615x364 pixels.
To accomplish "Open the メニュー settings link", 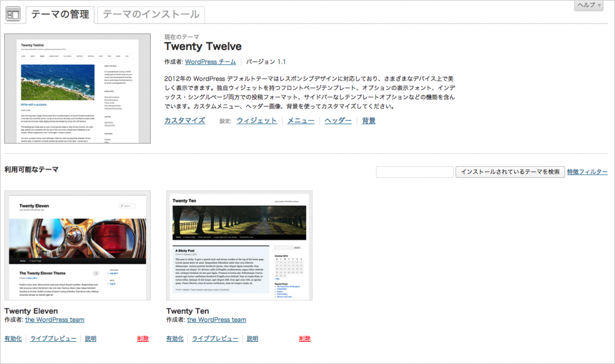I will (301, 121).
